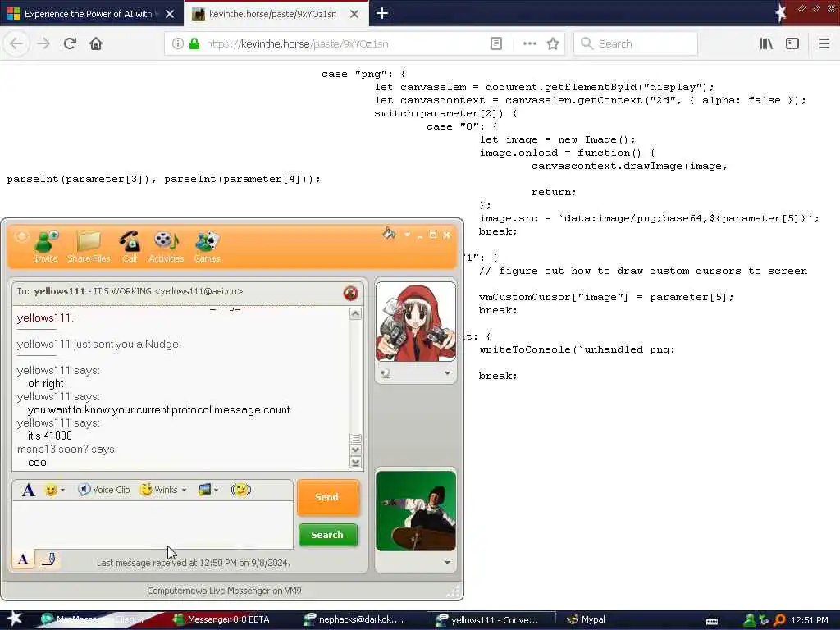Open the Activities icon
The width and height of the screenshot is (840, 630).
point(166,246)
